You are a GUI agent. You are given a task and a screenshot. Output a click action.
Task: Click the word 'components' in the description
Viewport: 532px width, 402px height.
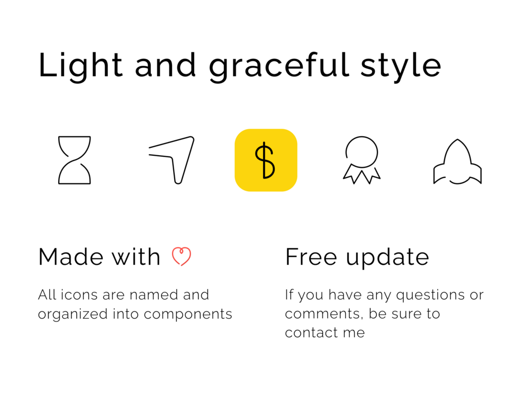click(188, 315)
